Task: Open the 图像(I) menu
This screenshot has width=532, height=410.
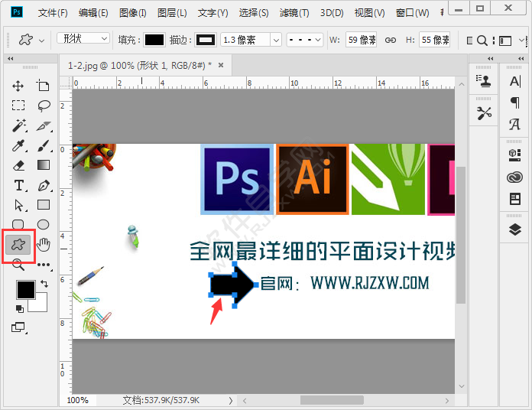Action: 133,12
